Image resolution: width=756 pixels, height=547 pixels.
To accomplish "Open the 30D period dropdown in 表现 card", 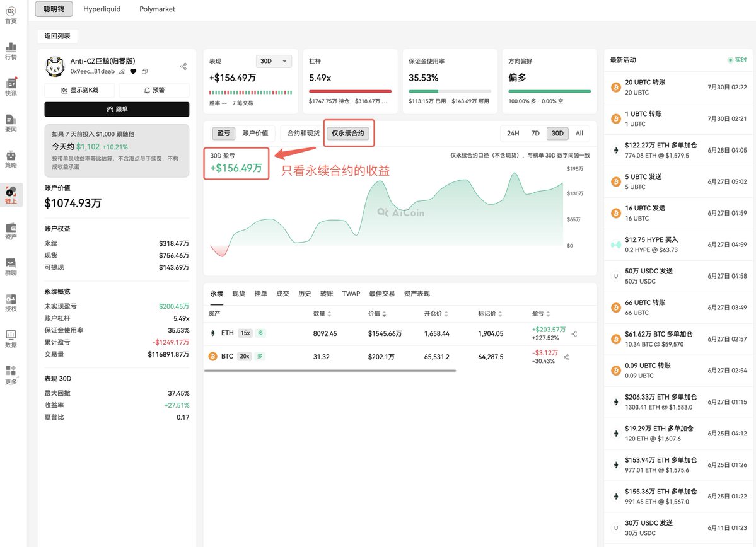I will (x=274, y=61).
